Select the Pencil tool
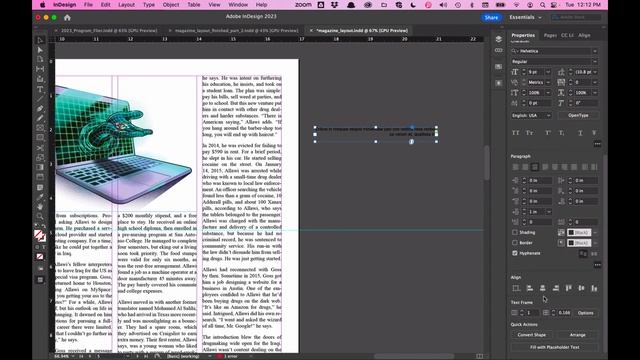 40,118
